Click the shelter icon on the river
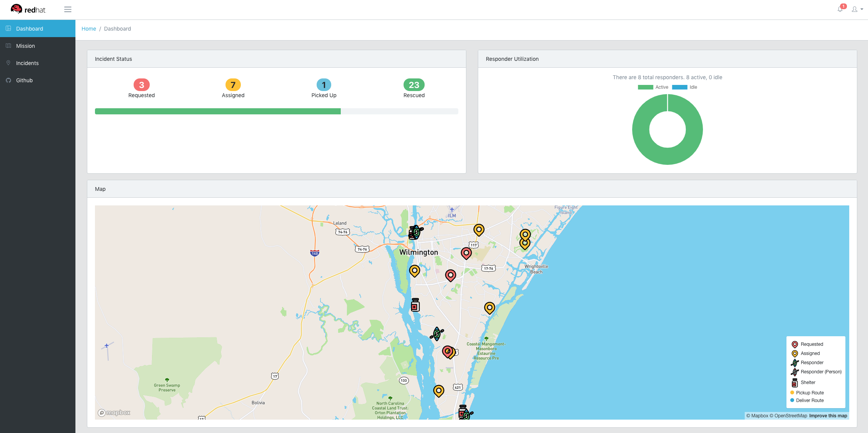 coord(415,305)
